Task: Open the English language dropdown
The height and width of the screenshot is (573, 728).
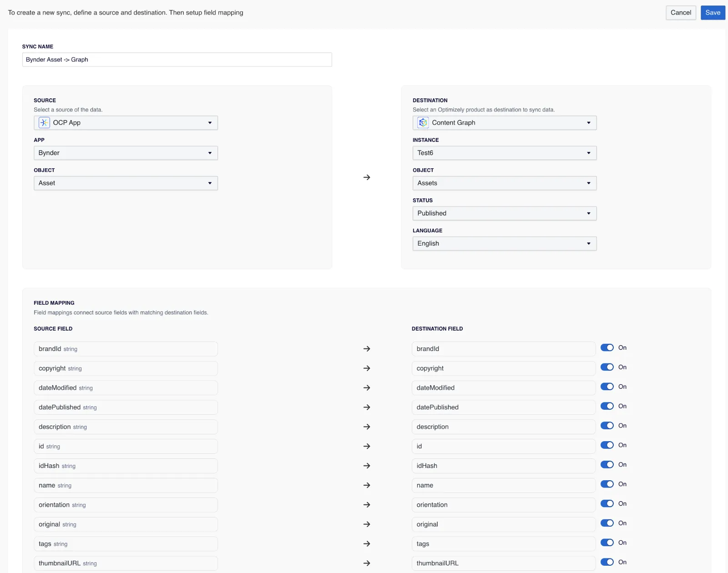Action: pyautogui.click(x=505, y=243)
